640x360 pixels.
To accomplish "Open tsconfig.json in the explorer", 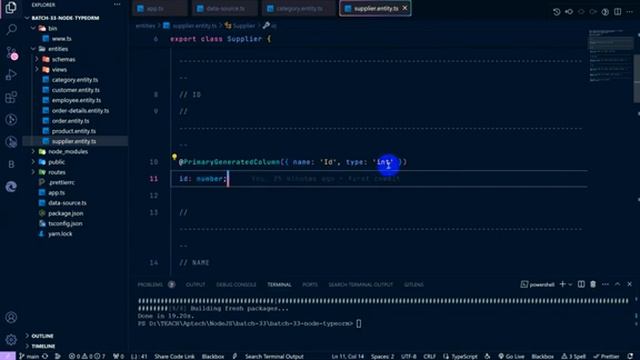I will (x=65, y=223).
